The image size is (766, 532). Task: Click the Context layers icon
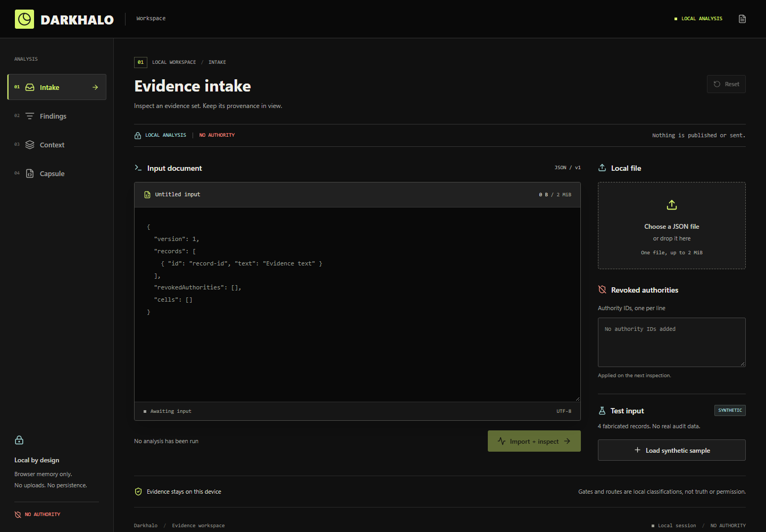[30, 145]
